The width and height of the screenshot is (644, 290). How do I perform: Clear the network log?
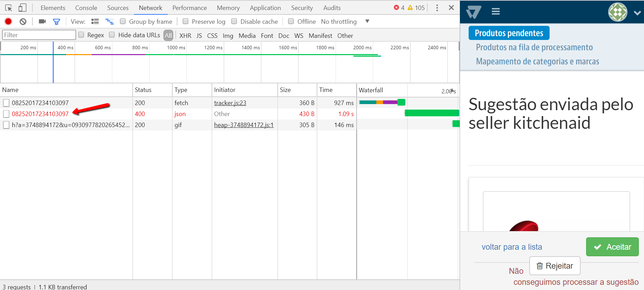pos(23,21)
